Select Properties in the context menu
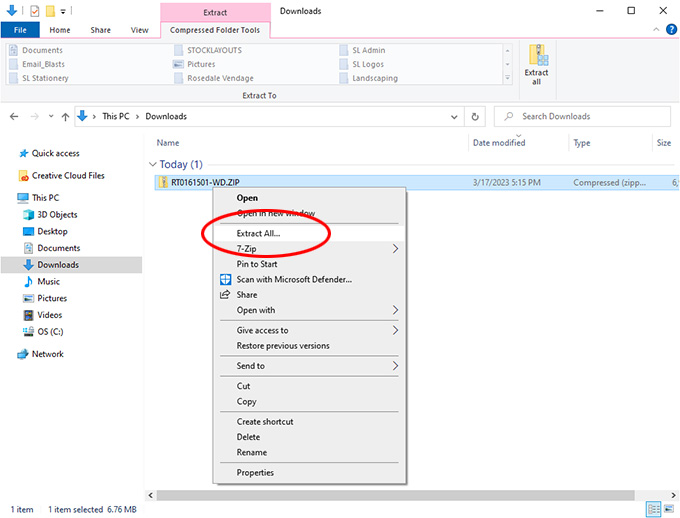680x518 pixels. click(x=255, y=473)
